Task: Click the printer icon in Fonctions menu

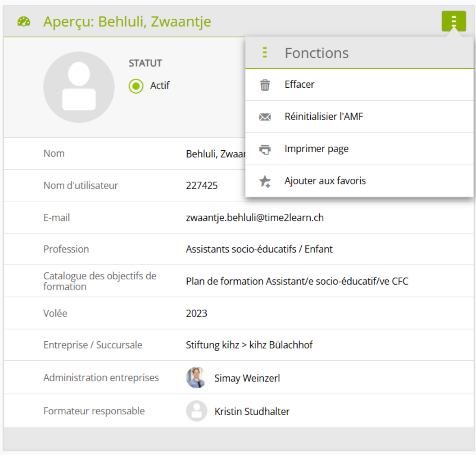Action: tap(265, 149)
